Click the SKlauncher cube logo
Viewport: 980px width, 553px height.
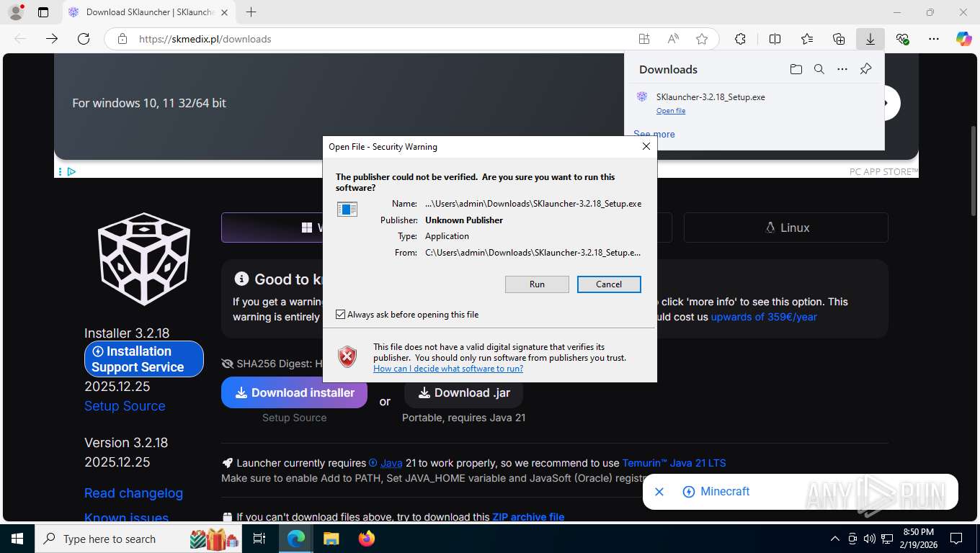(144, 258)
